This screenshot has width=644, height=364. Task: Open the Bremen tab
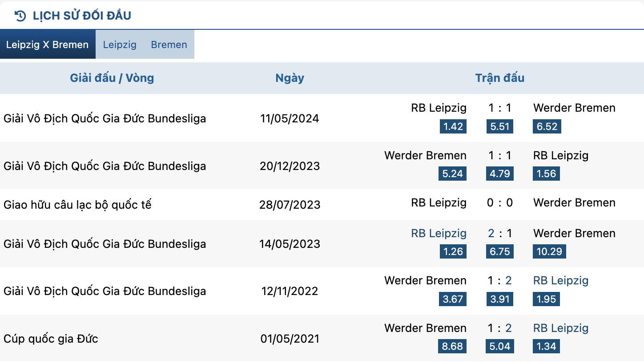[x=169, y=44]
